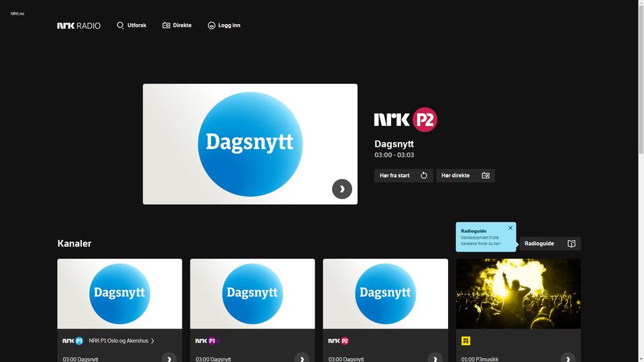Click the restart circular arrow icon
644x362 pixels.
click(x=424, y=176)
